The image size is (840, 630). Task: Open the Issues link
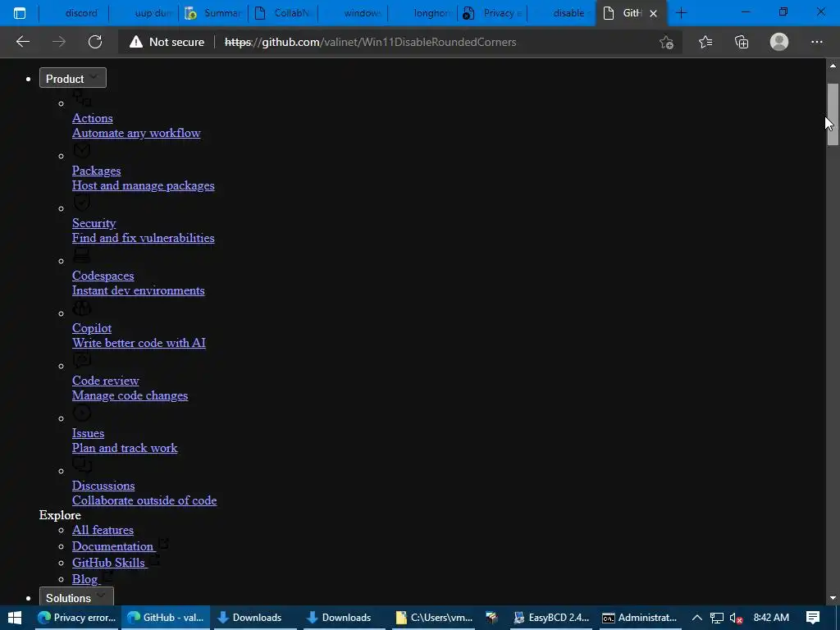[x=88, y=433]
